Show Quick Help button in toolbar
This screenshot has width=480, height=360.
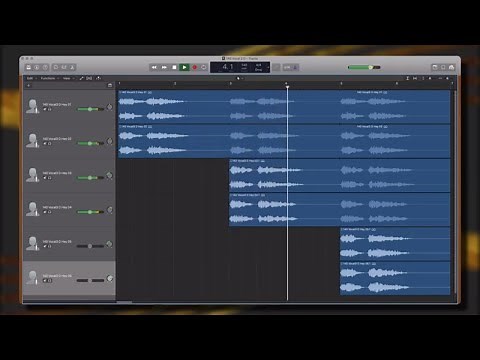click(x=45, y=67)
